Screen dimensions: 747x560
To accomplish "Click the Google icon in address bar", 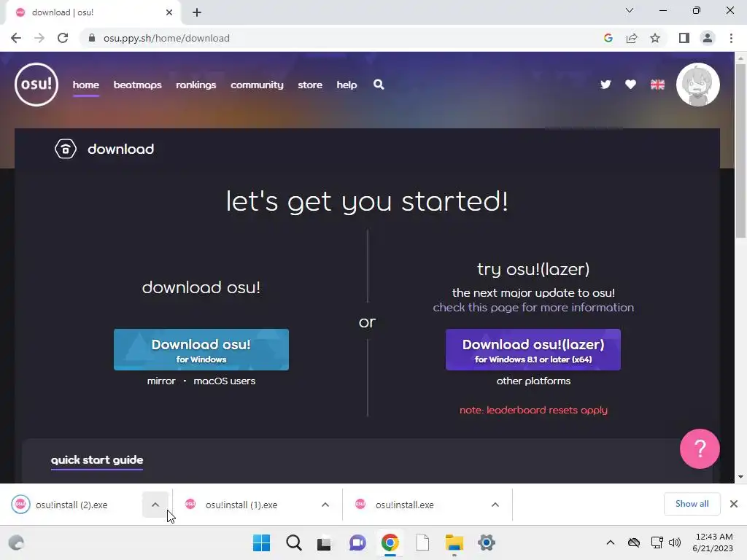I will [608, 38].
